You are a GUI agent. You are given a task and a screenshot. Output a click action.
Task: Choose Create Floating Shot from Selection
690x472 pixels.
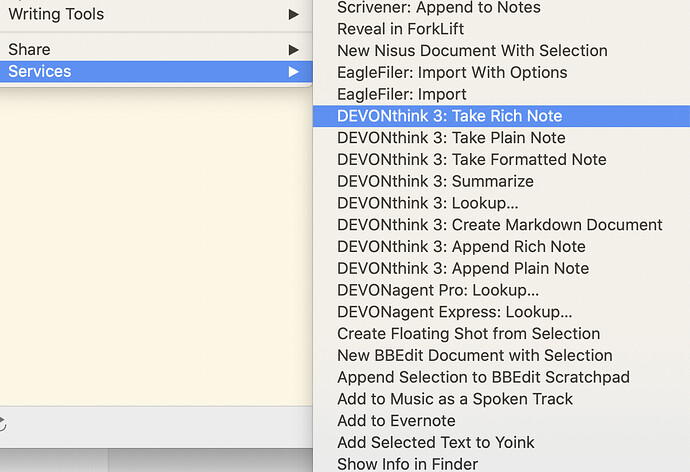501,334
